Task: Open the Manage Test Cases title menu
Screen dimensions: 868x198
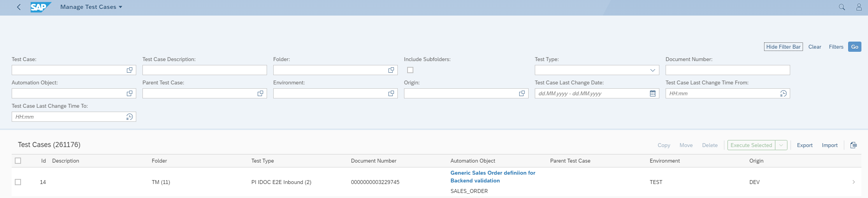Action: 91,7
